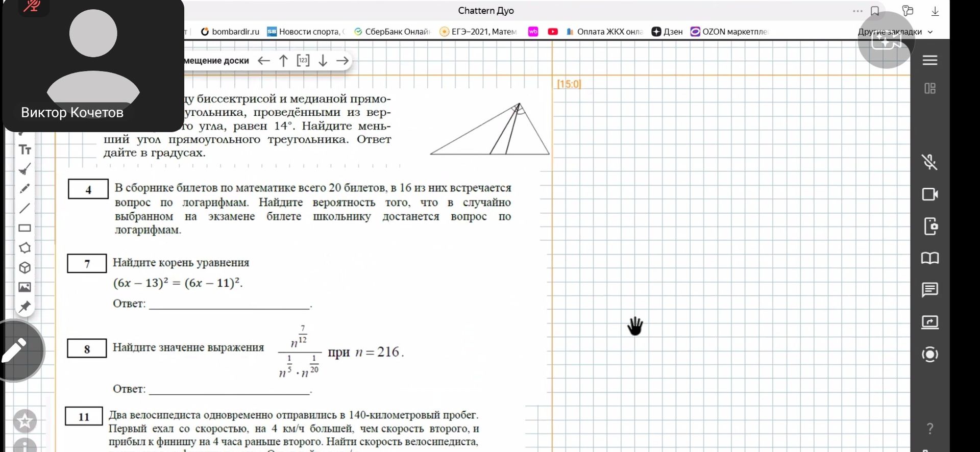Expand the Другие закладки dropdown
Screen dimensions: 980x452
(895, 32)
